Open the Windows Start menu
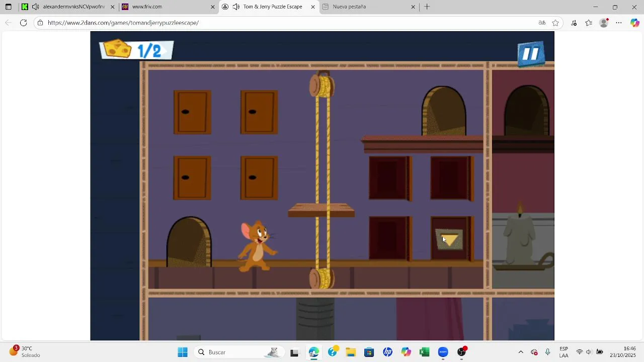Screen dimensions: 644x362 point(182,352)
